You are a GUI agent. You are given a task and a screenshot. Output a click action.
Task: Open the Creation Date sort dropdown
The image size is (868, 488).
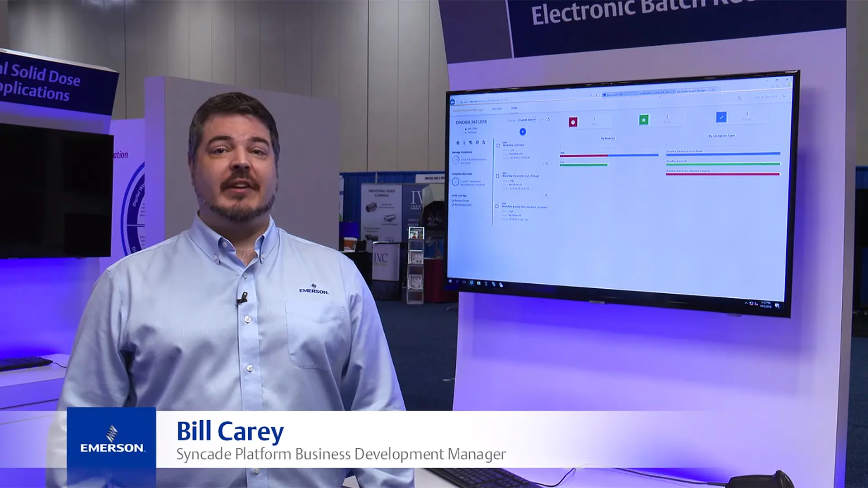(526, 120)
